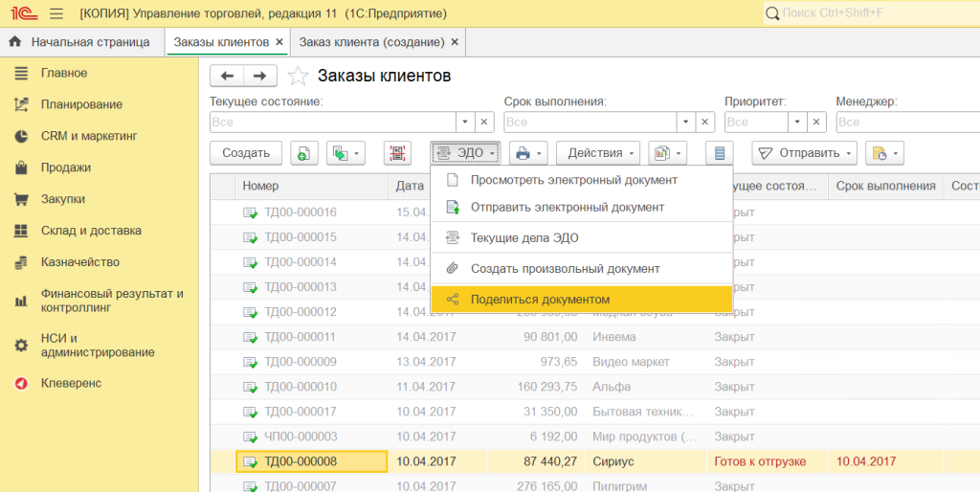Click the barcode scan icon in toolbar
The image size is (980, 492).
click(x=397, y=153)
